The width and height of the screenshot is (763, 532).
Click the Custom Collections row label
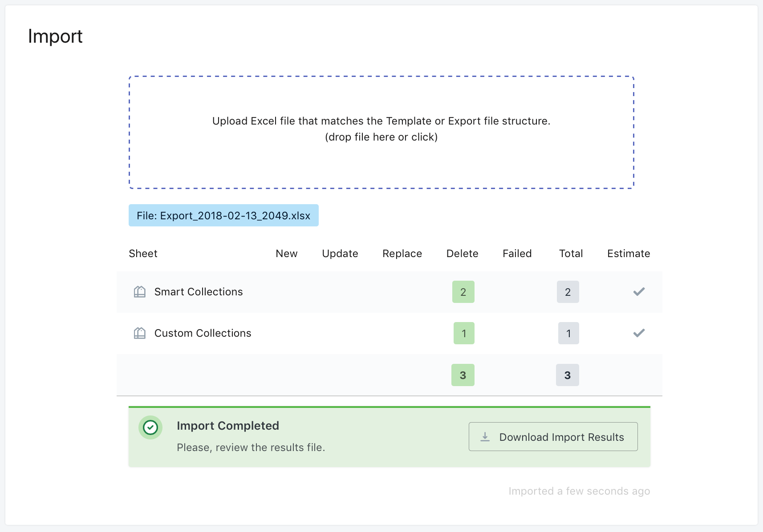[203, 333]
